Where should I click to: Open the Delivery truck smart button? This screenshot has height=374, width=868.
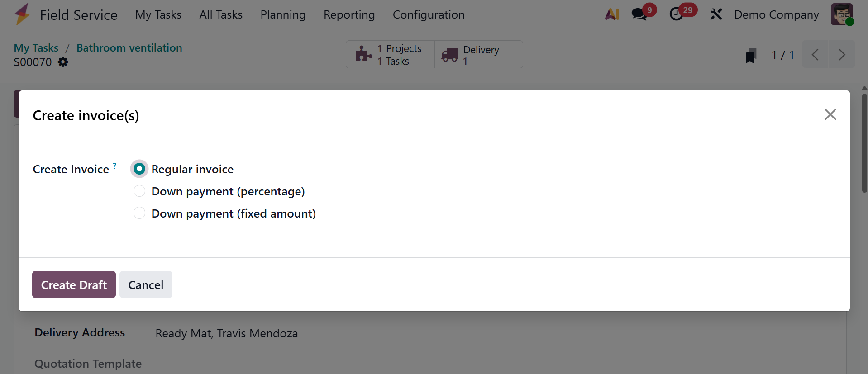478,55
